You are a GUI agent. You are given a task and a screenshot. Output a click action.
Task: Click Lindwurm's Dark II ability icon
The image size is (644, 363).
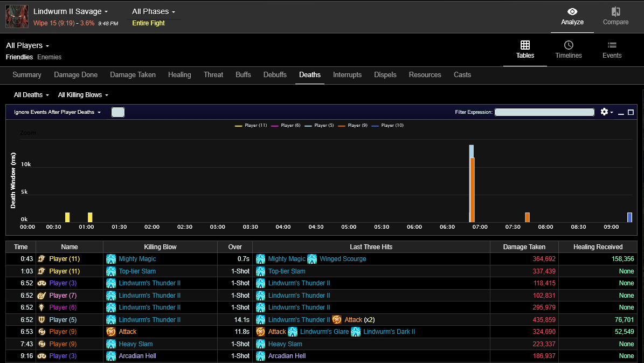coord(356,332)
